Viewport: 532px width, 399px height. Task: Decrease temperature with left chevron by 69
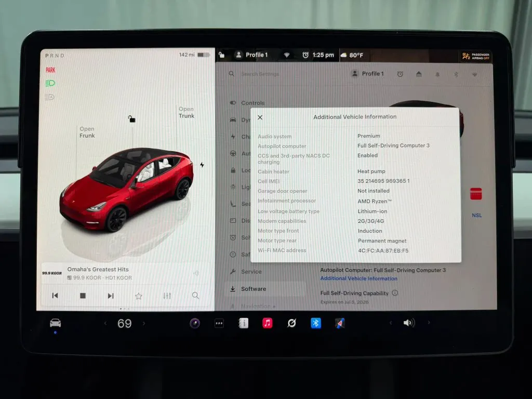pos(105,323)
